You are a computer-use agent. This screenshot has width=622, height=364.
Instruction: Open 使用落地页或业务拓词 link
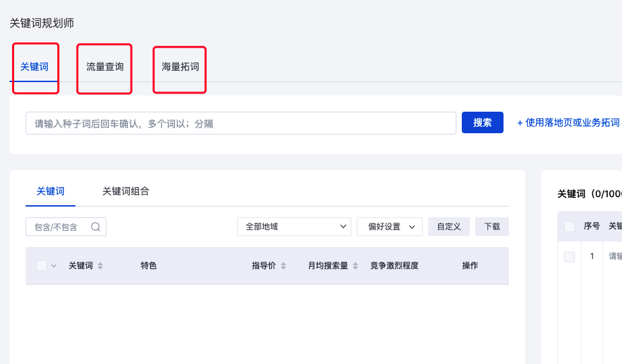coord(568,123)
